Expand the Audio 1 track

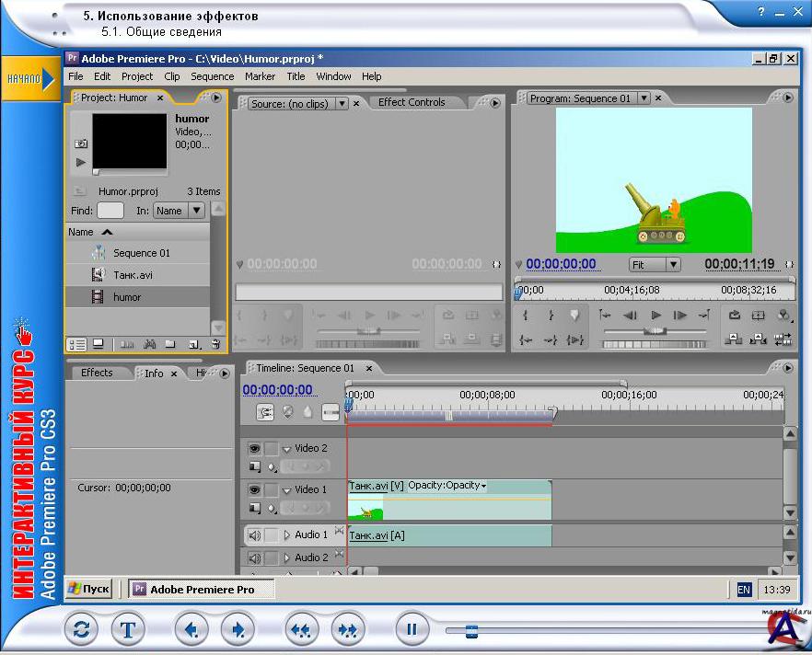pyautogui.click(x=286, y=534)
